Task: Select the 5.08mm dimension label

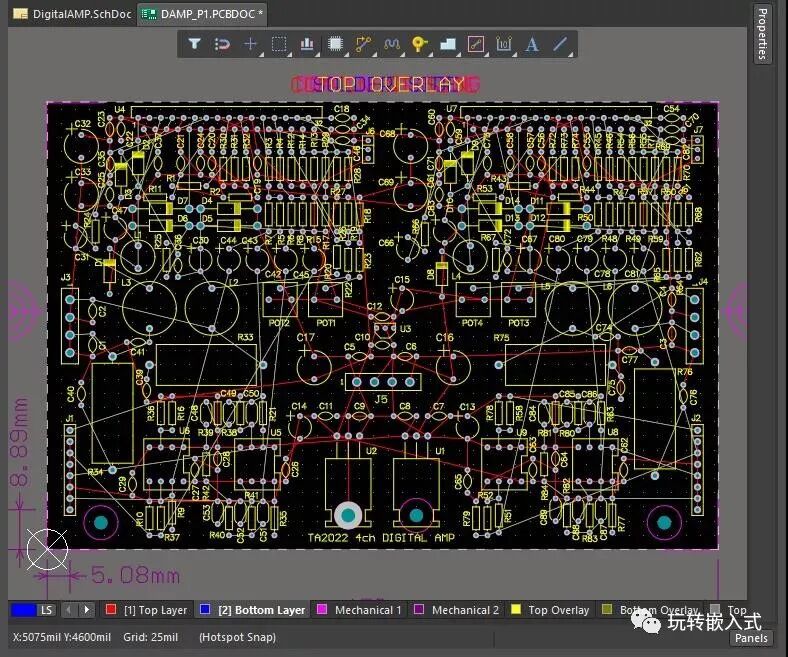Action: point(135,575)
